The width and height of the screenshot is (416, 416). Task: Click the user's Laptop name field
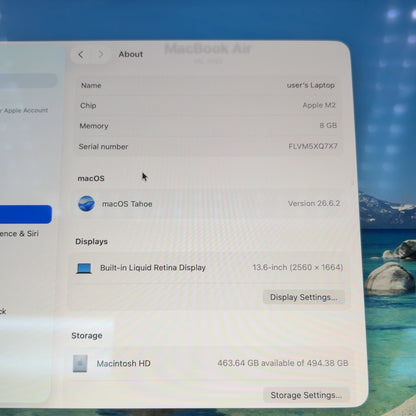tap(310, 85)
